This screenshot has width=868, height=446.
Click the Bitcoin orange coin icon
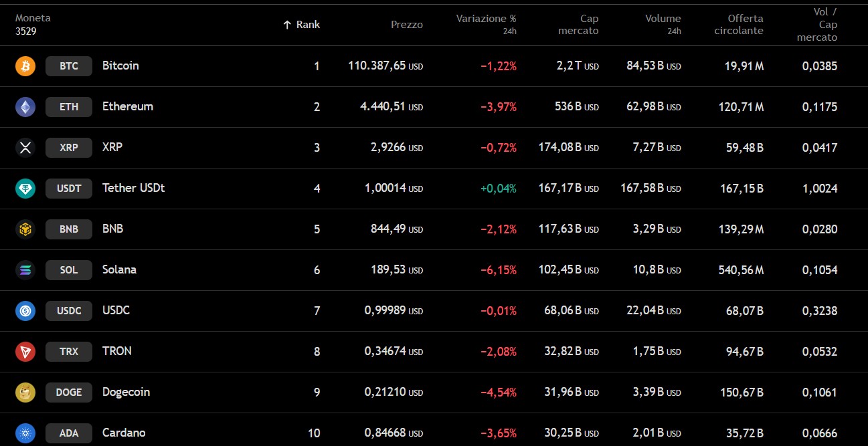(x=25, y=66)
